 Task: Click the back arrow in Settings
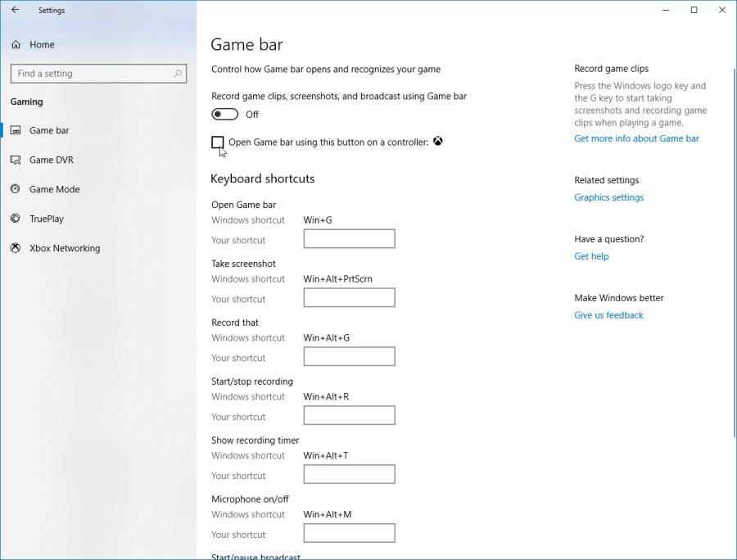(x=15, y=10)
